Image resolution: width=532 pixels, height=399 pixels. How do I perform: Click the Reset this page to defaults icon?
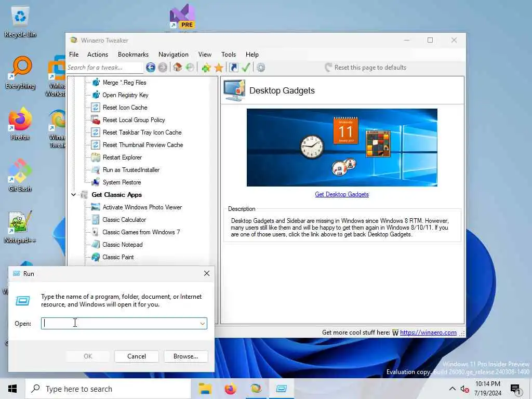click(328, 67)
